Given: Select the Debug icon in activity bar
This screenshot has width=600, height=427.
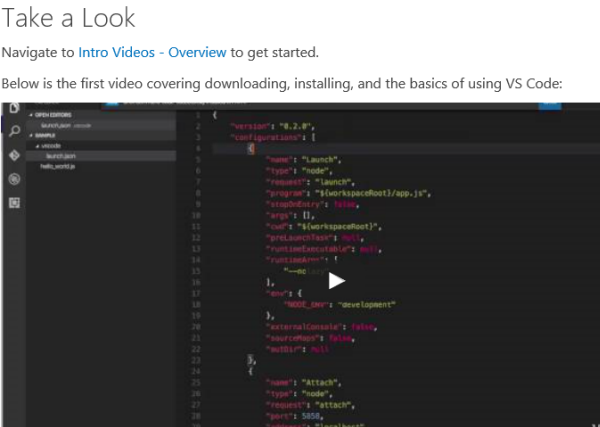Looking at the screenshot, I should (14, 179).
